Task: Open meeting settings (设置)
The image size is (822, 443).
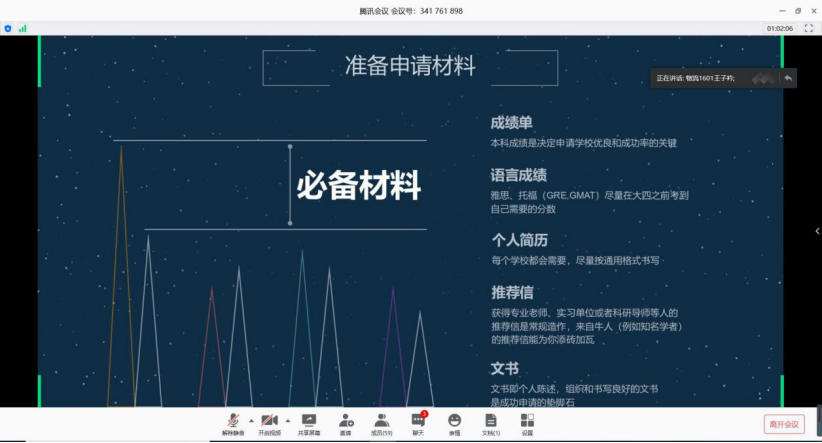Action: click(527, 423)
